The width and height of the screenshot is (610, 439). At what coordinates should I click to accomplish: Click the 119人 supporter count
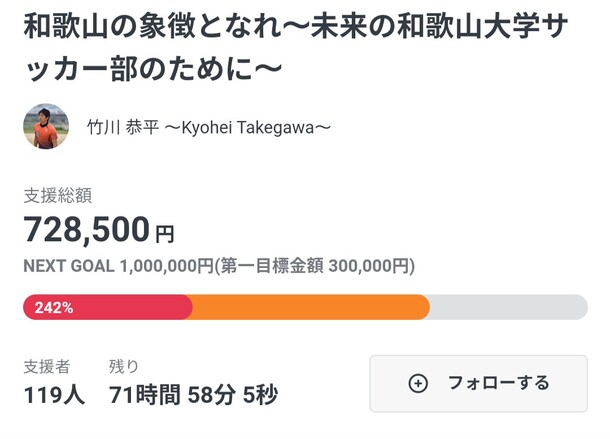click(x=56, y=394)
